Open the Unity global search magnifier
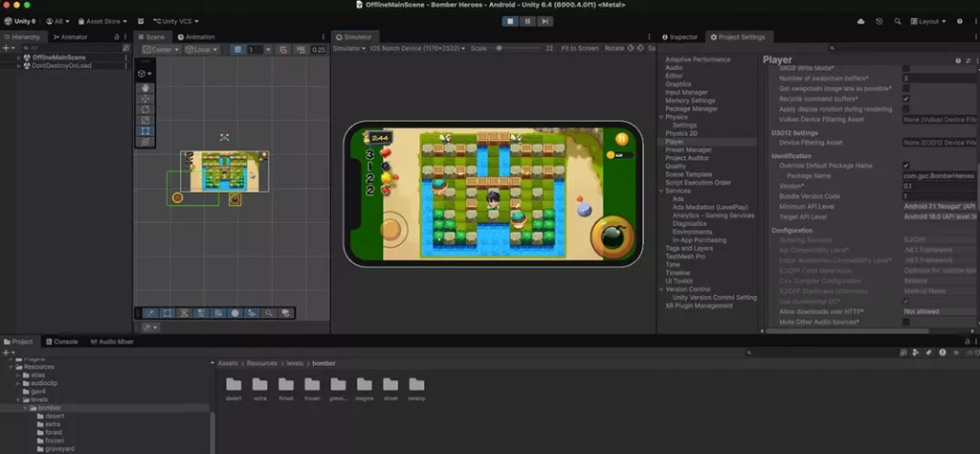980x454 pixels. coord(898,21)
